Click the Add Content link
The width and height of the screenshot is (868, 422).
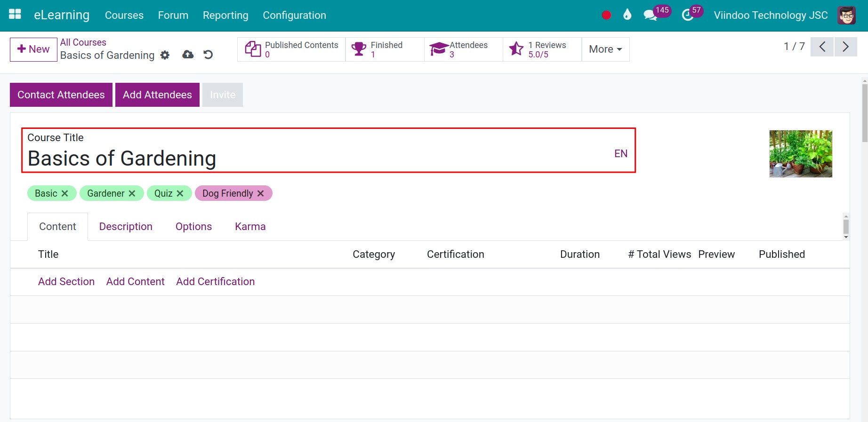136,282
